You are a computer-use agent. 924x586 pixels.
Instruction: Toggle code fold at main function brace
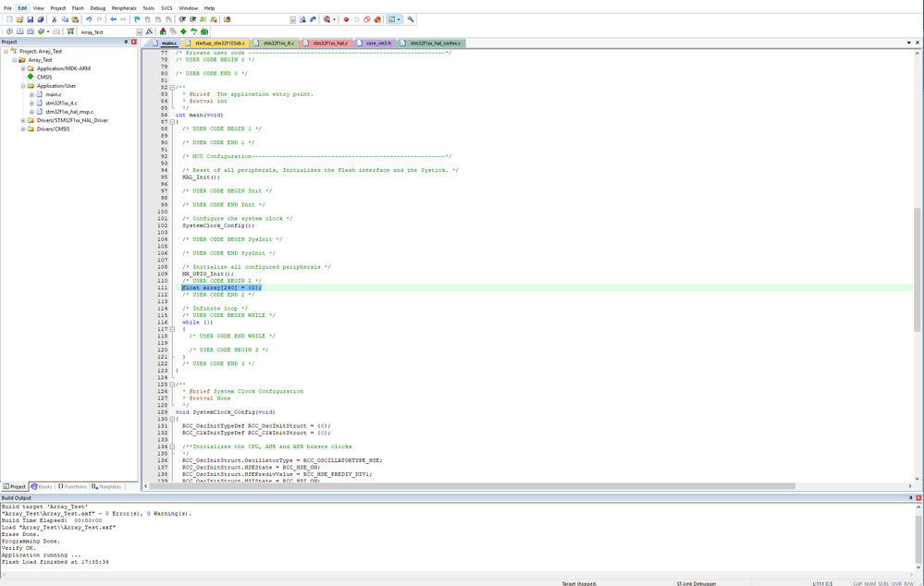(172, 122)
